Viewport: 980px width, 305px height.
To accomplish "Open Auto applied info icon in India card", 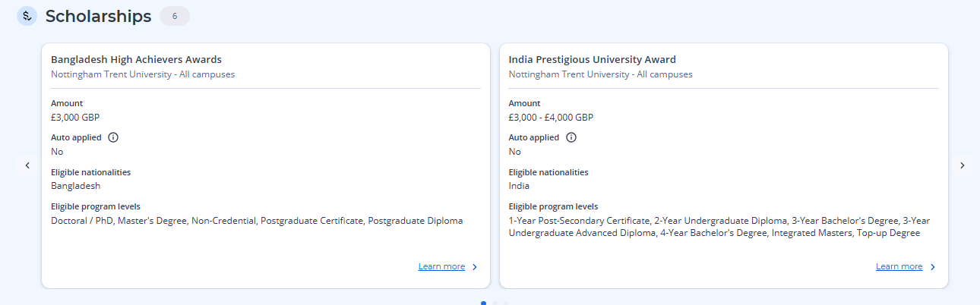I will coord(571,137).
